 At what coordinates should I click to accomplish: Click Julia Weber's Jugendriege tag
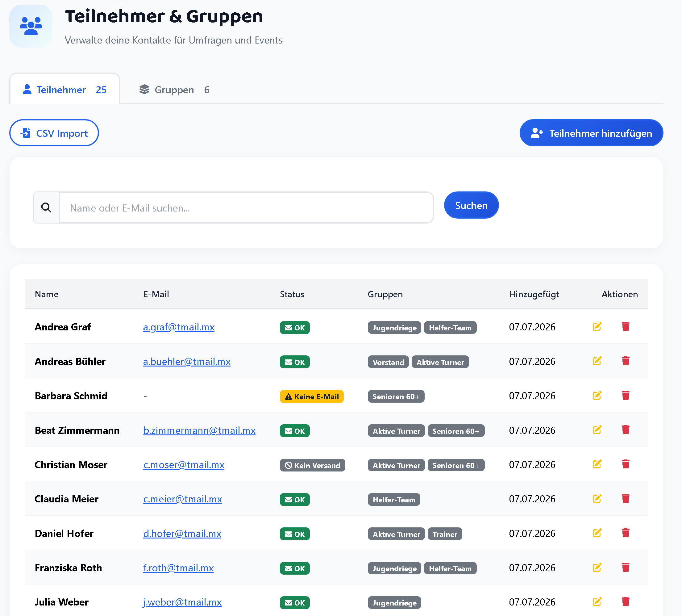point(394,602)
